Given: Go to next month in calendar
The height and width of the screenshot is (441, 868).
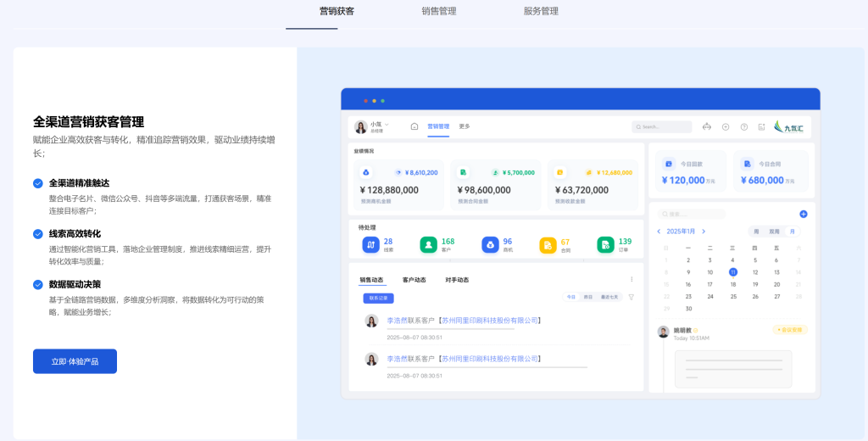Looking at the screenshot, I should point(704,231).
